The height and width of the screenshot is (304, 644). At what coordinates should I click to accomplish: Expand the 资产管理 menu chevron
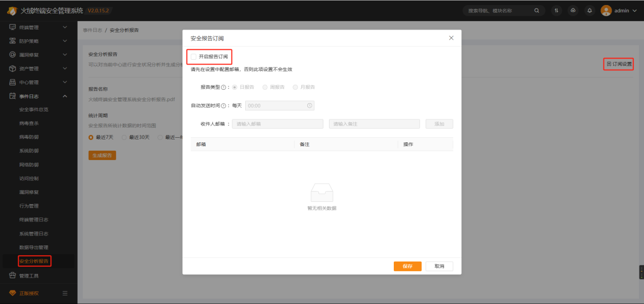point(65,69)
